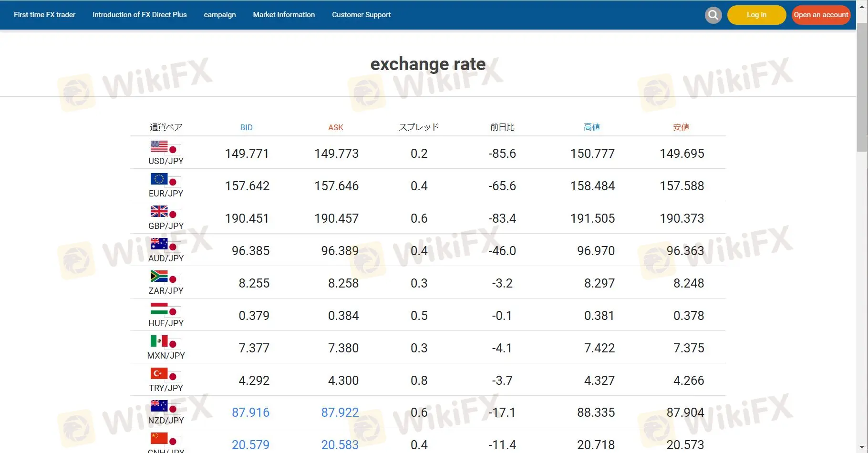Click the MXN/JPY pair label
The image size is (868, 453).
point(166,356)
